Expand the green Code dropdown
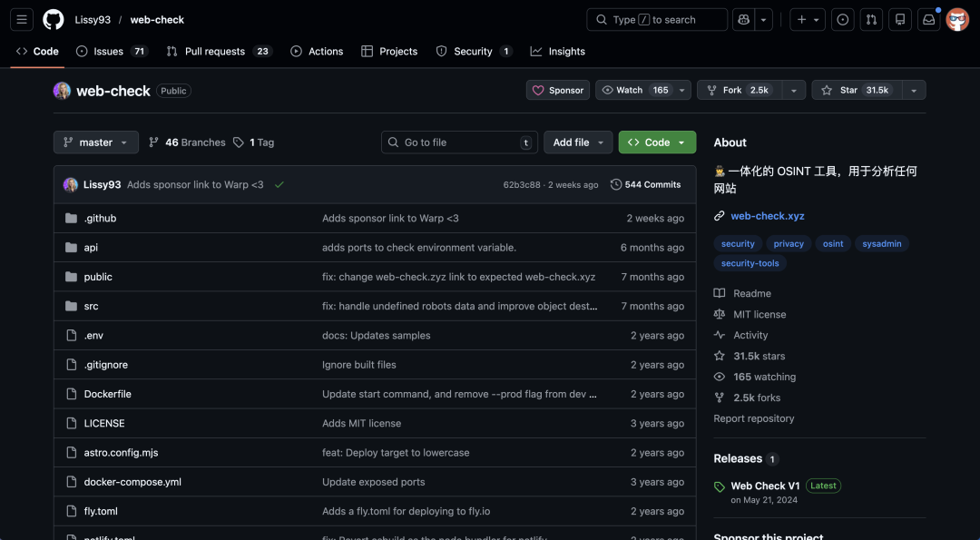Viewport: 980px width, 540px height. [x=657, y=142]
